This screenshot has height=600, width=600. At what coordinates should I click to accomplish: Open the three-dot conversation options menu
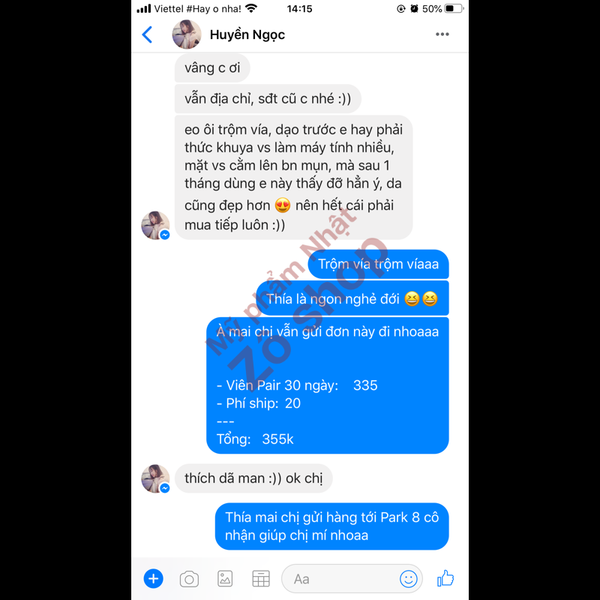point(442,34)
